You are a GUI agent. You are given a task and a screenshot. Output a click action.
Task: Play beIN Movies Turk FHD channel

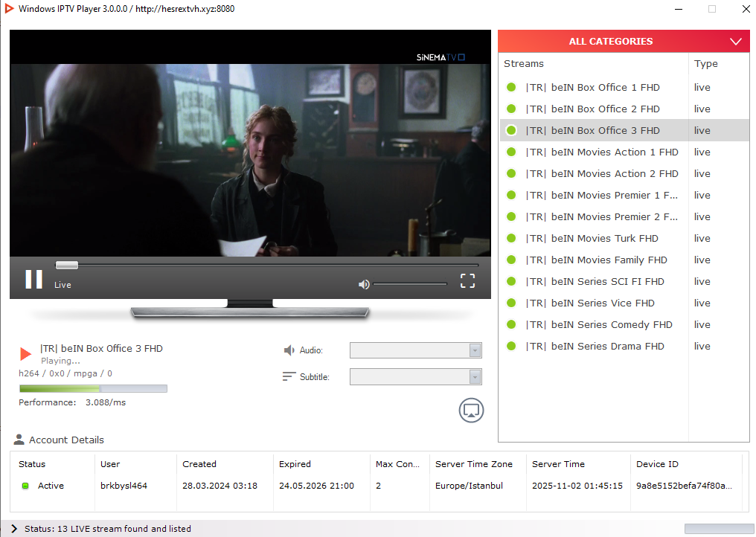pyautogui.click(x=592, y=238)
